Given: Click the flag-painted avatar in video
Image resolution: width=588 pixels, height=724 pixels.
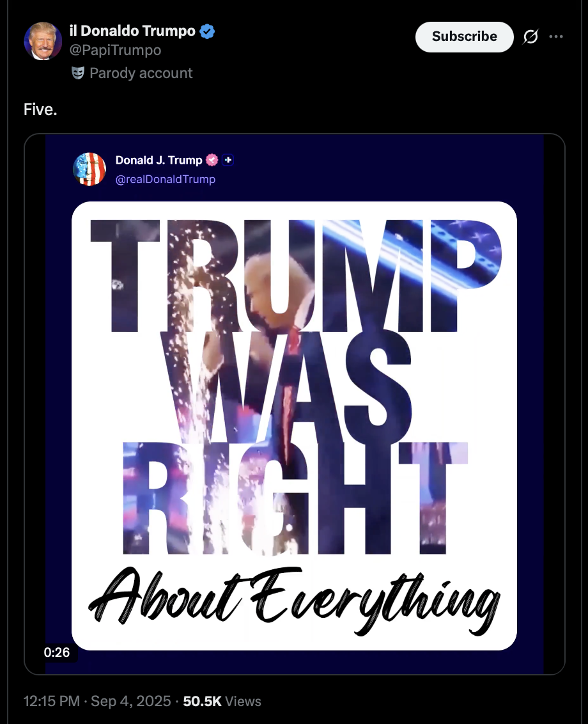Looking at the screenshot, I should point(89,169).
